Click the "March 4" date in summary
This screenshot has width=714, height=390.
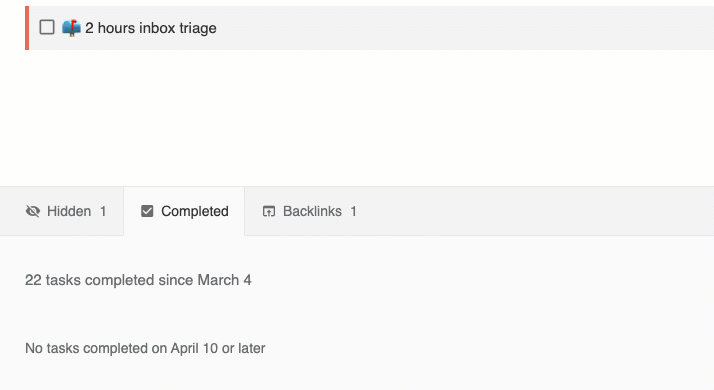224,280
